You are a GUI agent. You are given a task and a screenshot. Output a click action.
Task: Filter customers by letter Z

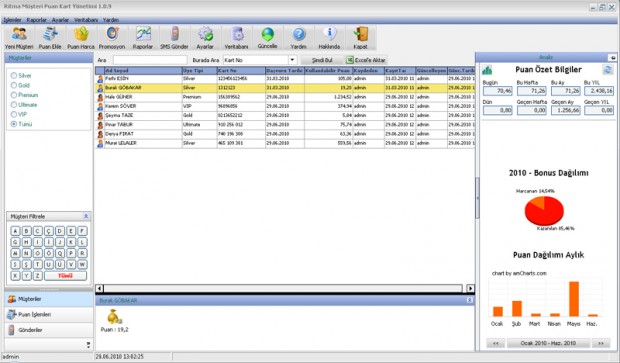click(x=38, y=276)
